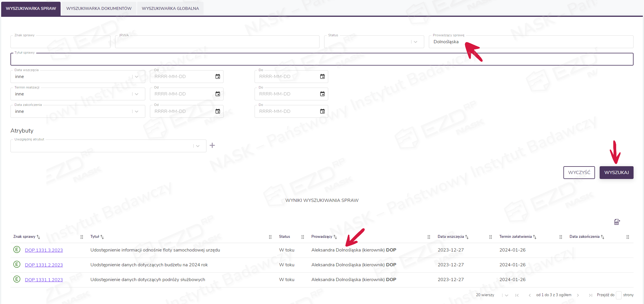
Task: Open calendar for Data zakończenia Od field
Action: [x=217, y=111]
